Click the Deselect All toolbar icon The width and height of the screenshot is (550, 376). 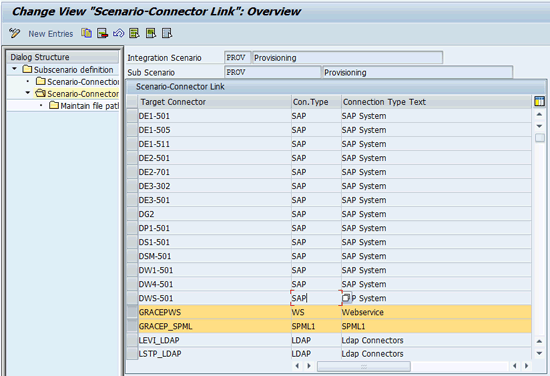(167, 33)
